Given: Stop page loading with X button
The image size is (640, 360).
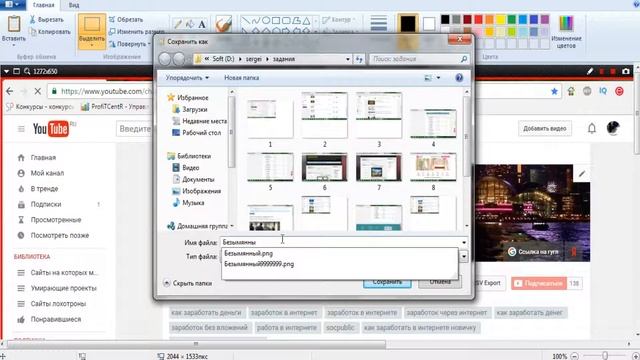Looking at the screenshot, I should coord(38,91).
